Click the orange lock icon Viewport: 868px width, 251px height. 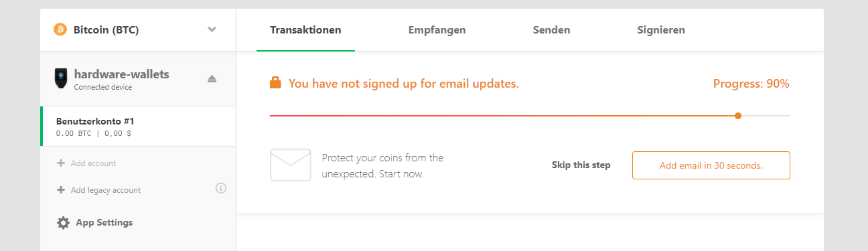(275, 83)
